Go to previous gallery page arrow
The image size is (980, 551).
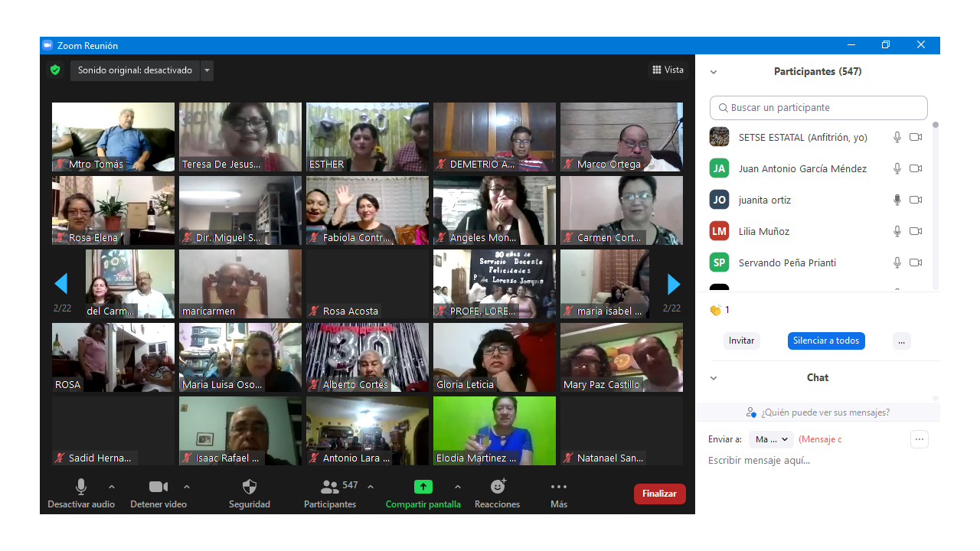coord(61,284)
